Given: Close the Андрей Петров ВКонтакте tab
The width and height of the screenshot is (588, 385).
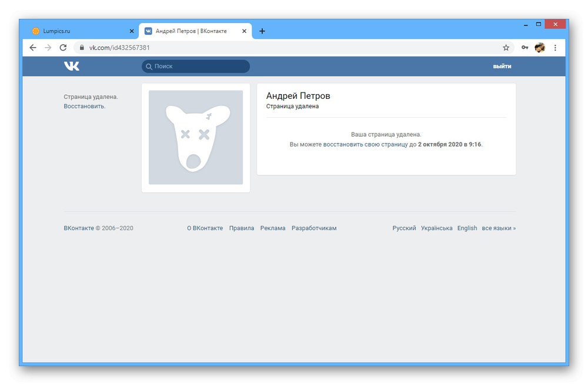Looking at the screenshot, I should [244, 31].
